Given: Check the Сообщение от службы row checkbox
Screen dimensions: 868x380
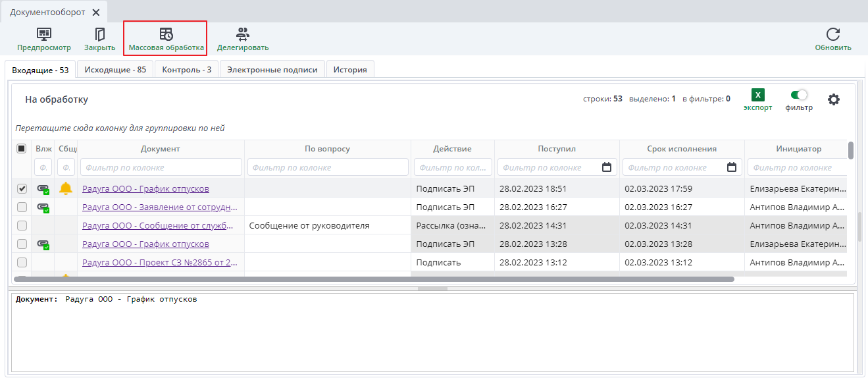Looking at the screenshot, I should pyautogui.click(x=22, y=226).
